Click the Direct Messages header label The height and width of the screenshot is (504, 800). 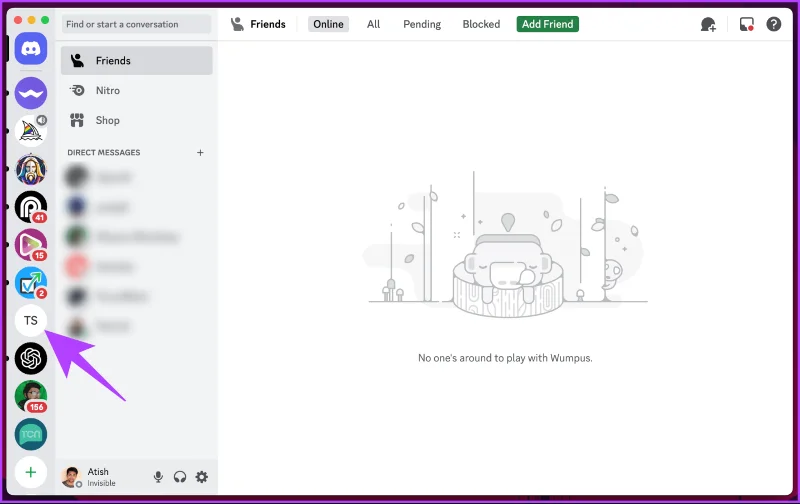[104, 153]
